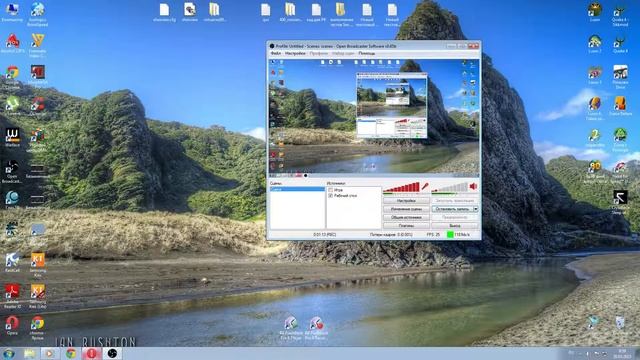Open File Explorer from the taskbar
The width and height of the screenshot is (640, 360).
pos(29,353)
